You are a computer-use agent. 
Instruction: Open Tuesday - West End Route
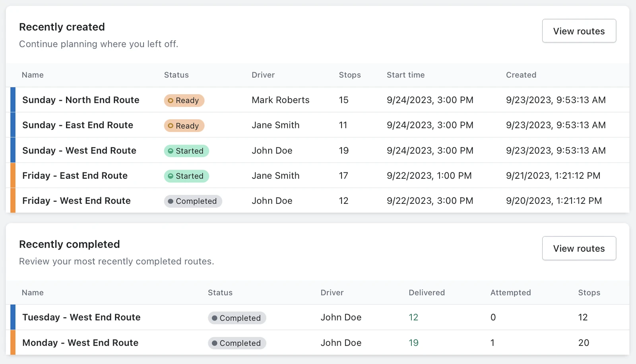tap(81, 317)
